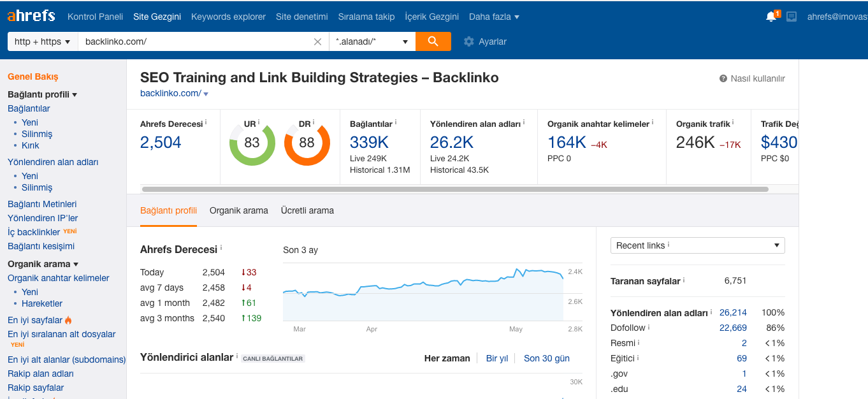Click the info icon next to Dofollow
The width and height of the screenshot is (868, 399).
(649, 327)
